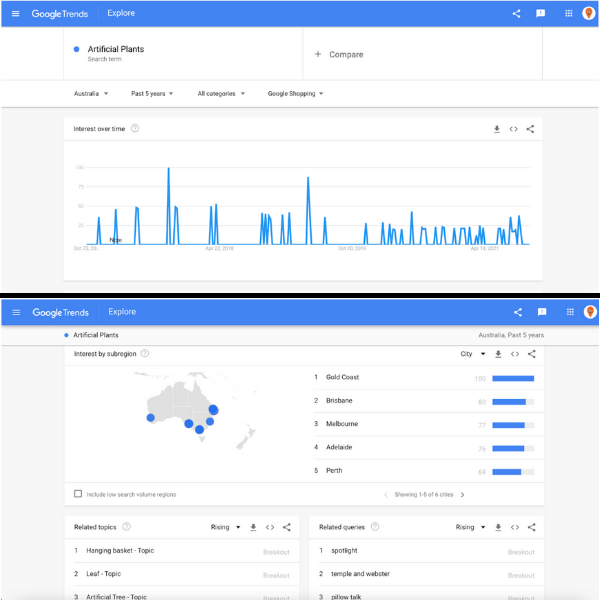Screen dimensions: 600x600
Task: Change the Past 5 years time range
Action: point(152,94)
